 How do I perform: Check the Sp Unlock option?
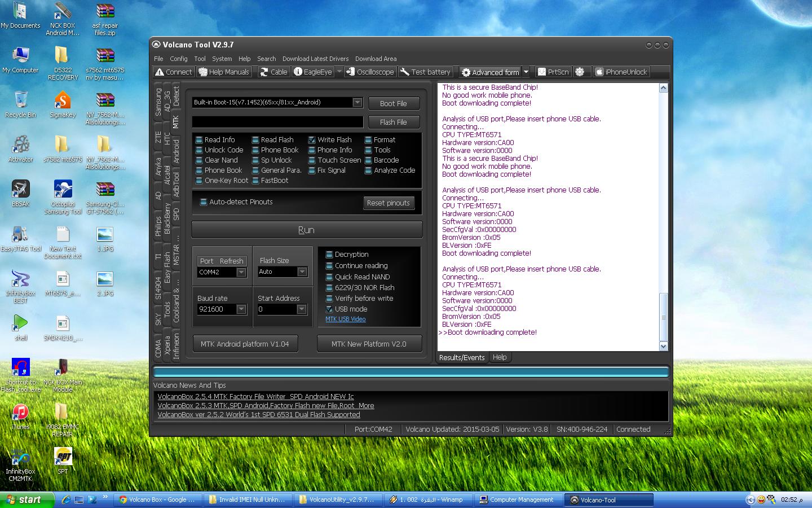coord(255,160)
